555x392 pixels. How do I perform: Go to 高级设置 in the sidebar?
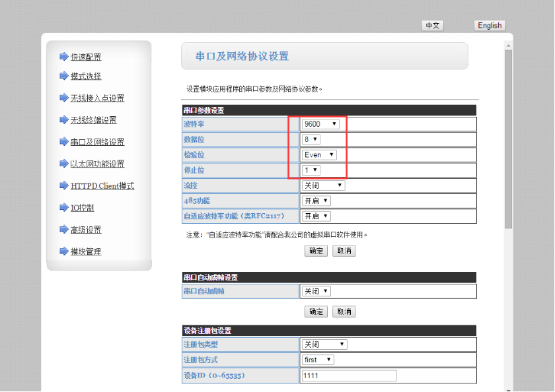pyautogui.click(x=86, y=230)
